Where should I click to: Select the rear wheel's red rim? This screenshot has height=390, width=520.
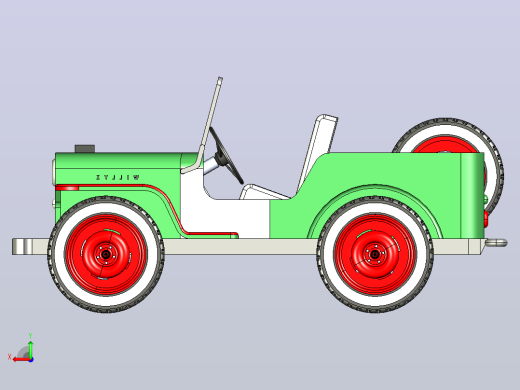pos(375,255)
